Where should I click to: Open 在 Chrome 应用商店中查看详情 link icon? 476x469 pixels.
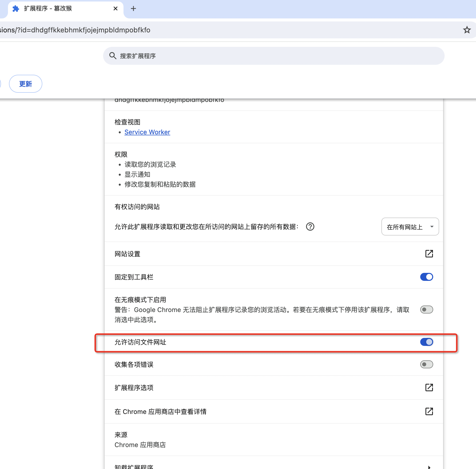[x=429, y=411]
